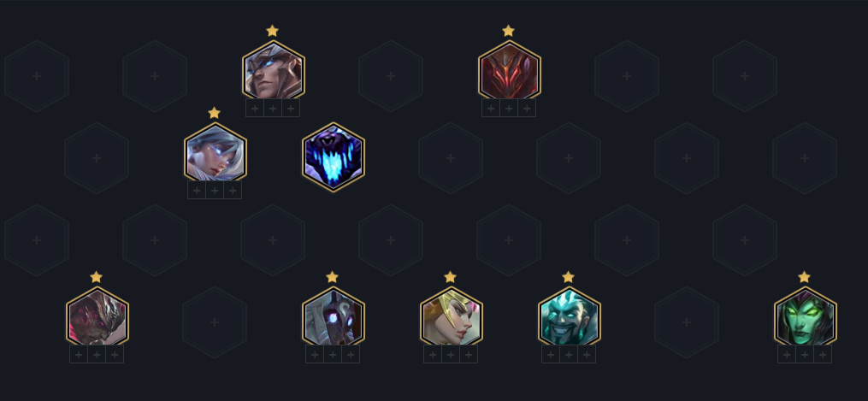
Task: Select the masked champion with glowing white eyes
Action: 334,317
